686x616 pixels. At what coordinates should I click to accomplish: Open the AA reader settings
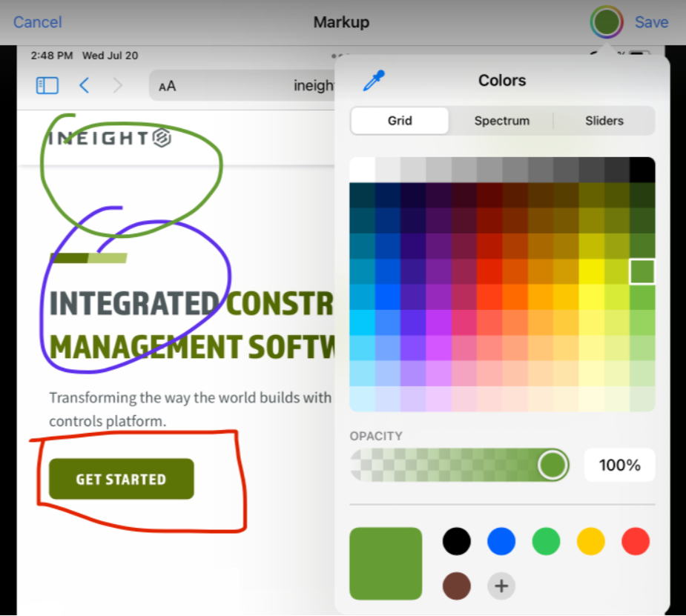[167, 86]
